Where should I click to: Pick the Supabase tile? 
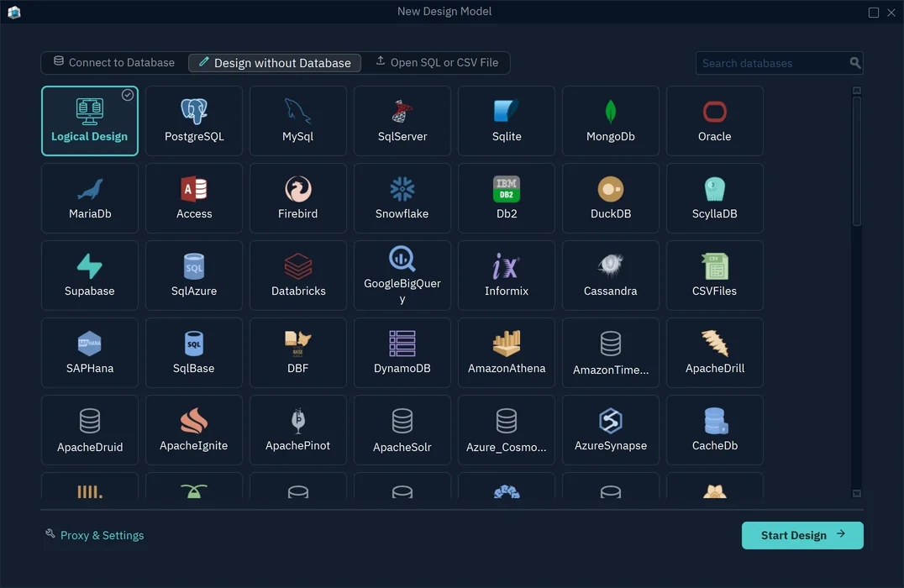[x=89, y=276]
